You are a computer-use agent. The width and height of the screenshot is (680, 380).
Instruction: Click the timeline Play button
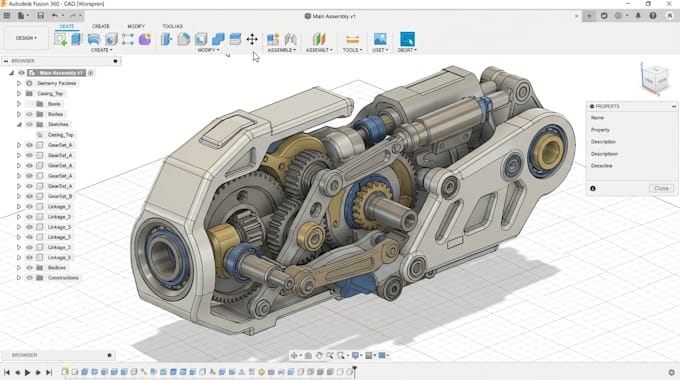[27, 372]
